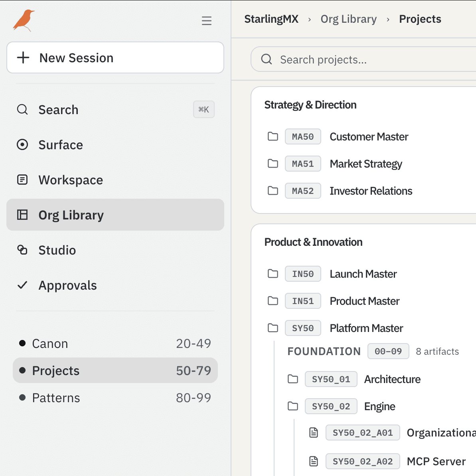Screen dimensions: 476x476
Task: Open the Launch Master project
Action: (363, 274)
